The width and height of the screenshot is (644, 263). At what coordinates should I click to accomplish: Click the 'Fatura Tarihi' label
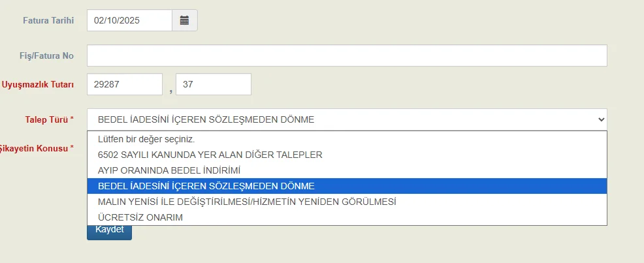(48, 20)
